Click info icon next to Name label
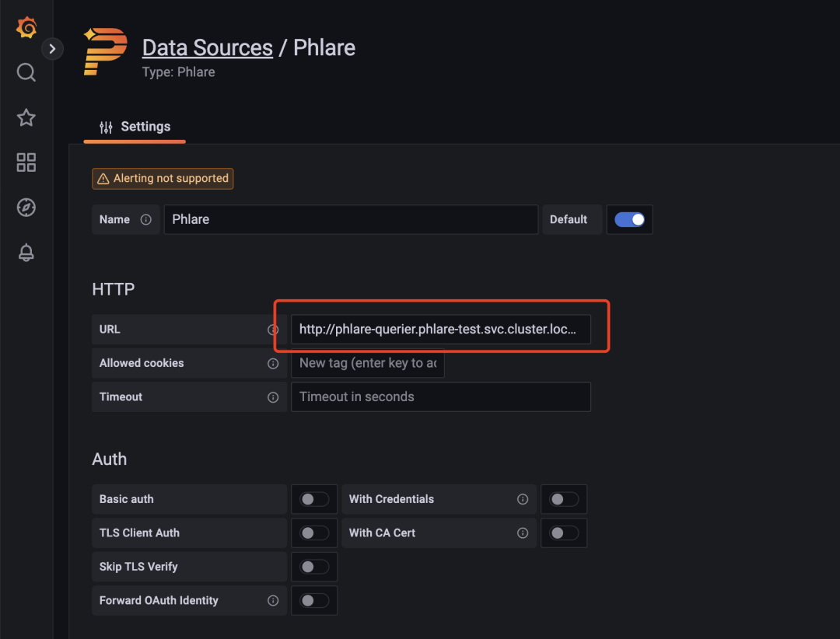Image resolution: width=840 pixels, height=639 pixels. (145, 220)
